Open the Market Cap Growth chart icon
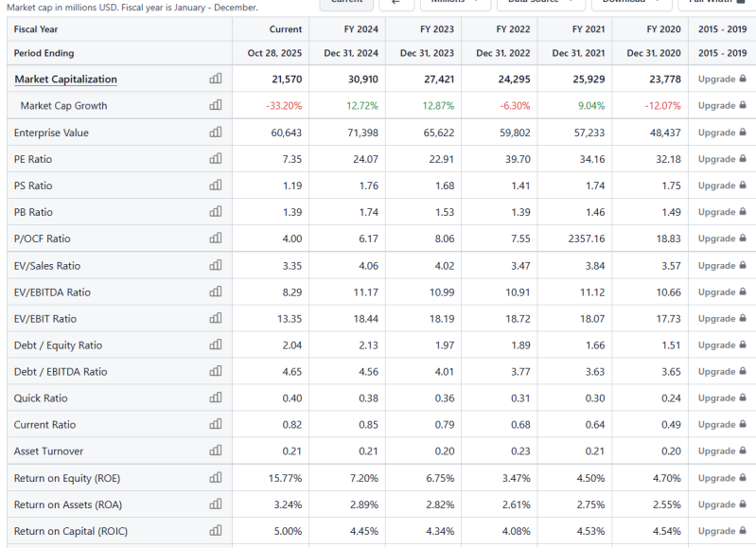The height and width of the screenshot is (548, 756). pyautogui.click(x=215, y=106)
